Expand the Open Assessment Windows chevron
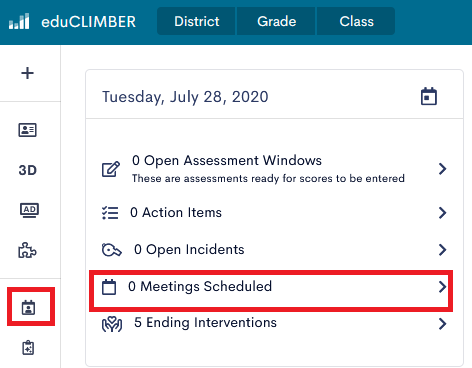The height and width of the screenshot is (368, 472). (442, 169)
